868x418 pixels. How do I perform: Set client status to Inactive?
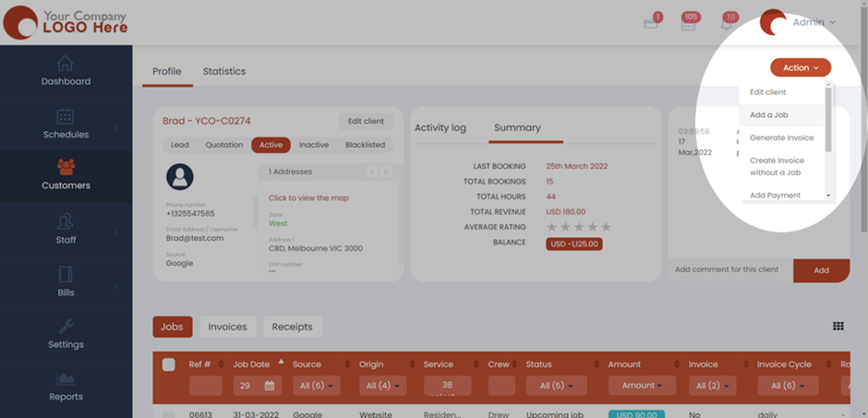[314, 145]
